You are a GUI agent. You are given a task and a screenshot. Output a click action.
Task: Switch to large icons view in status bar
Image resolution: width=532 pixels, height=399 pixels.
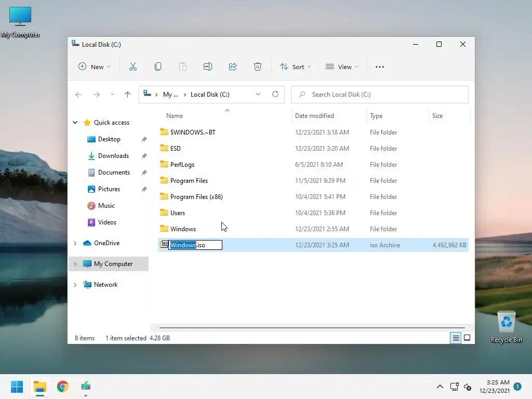click(x=467, y=338)
